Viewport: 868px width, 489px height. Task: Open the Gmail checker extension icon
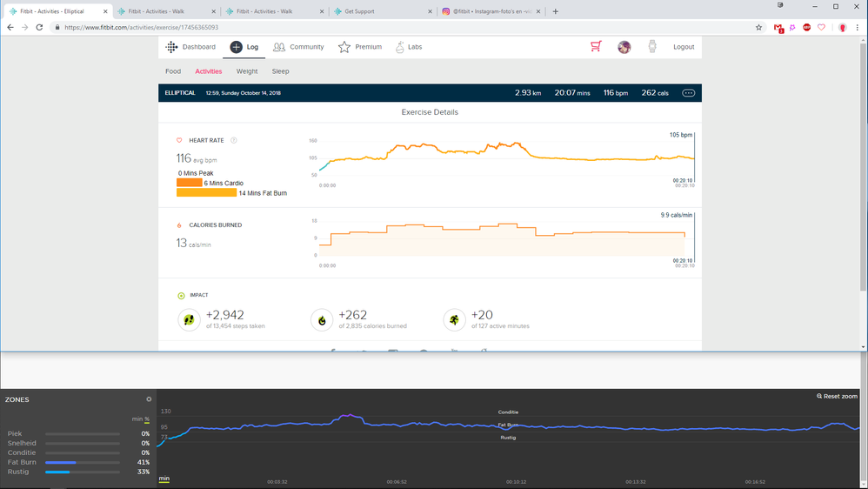pos(778,28)
